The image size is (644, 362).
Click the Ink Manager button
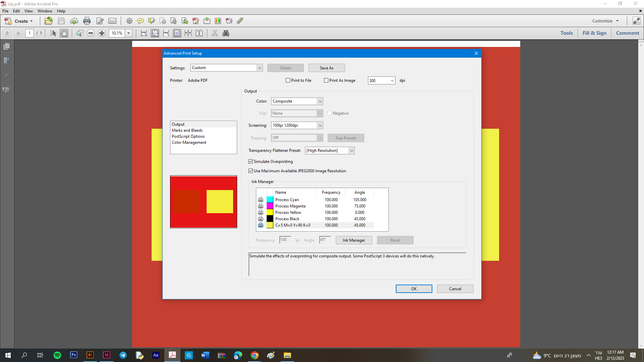pyautogui.click(x=354, y=240)
